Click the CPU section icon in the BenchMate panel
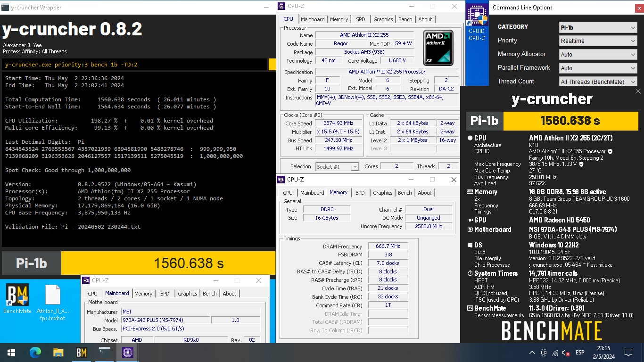644x362 pixels. [x=470, y=138]
